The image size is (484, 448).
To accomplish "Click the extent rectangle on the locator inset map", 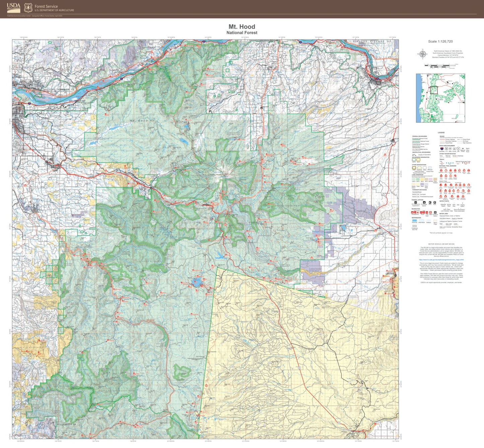I will [434, 90].
